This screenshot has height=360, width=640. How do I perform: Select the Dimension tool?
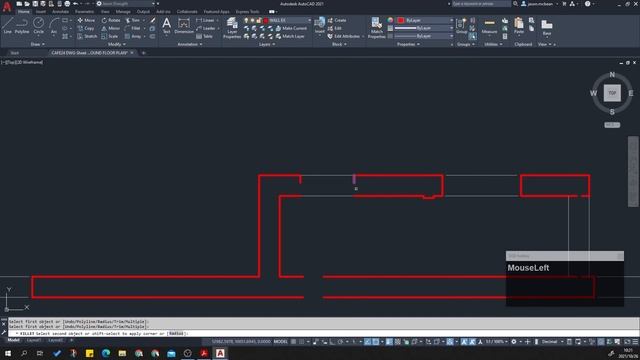click(x=184, y=25)
